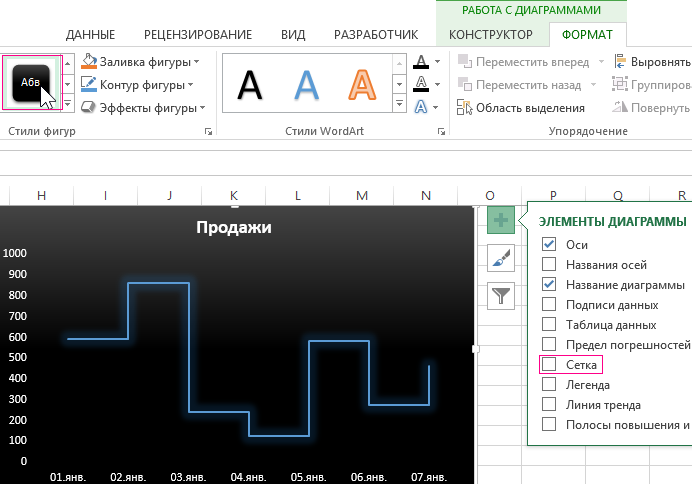The image size is (692, 484).
Task: Open chart styles paintbrush button
Action: (500, 258)
